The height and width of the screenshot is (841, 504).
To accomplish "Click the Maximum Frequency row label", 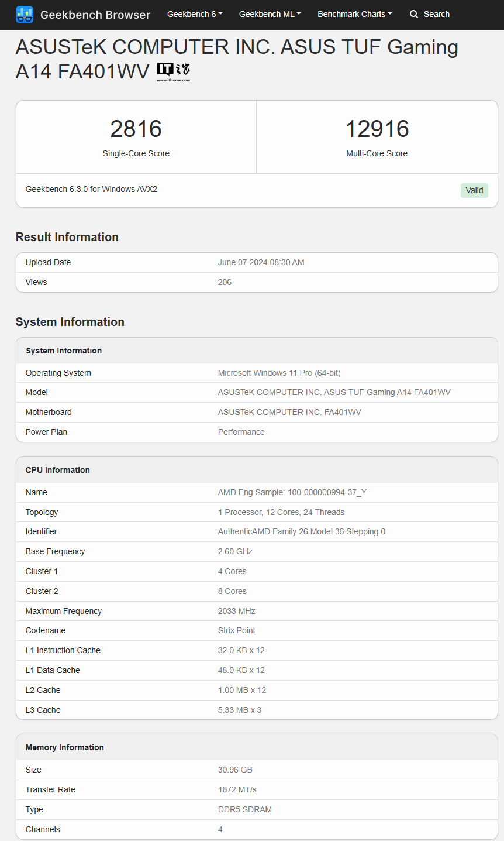I will click(x=64, y=611).
